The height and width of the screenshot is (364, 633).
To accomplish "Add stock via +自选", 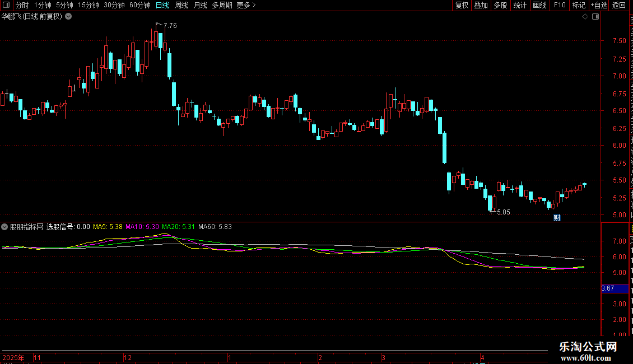I will pos(599,5).
